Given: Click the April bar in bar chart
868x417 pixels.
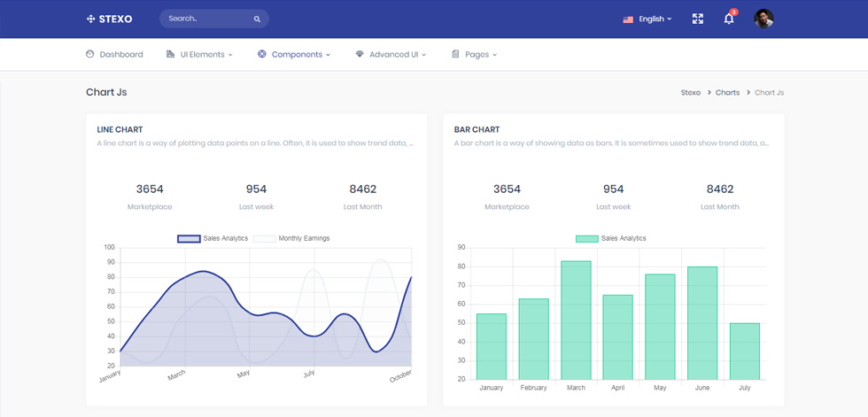Looking at the screenshot, I should [x=618, y=337].
